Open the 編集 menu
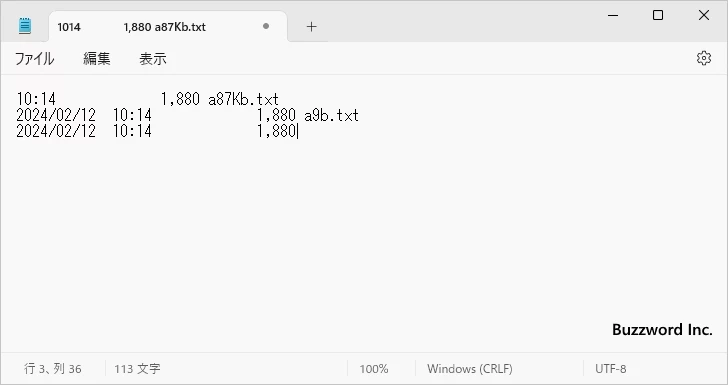 point(97,59)
